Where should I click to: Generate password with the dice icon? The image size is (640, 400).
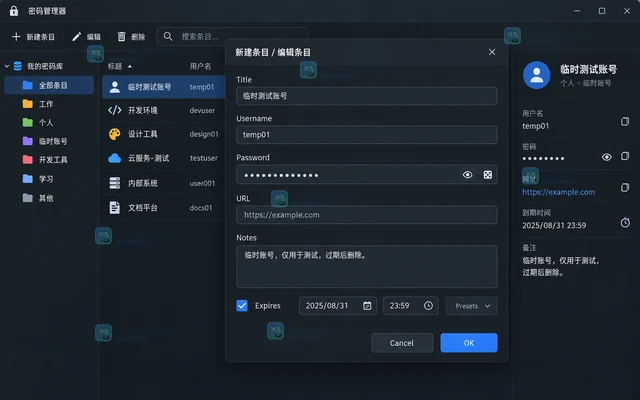[x=487, y=175]
